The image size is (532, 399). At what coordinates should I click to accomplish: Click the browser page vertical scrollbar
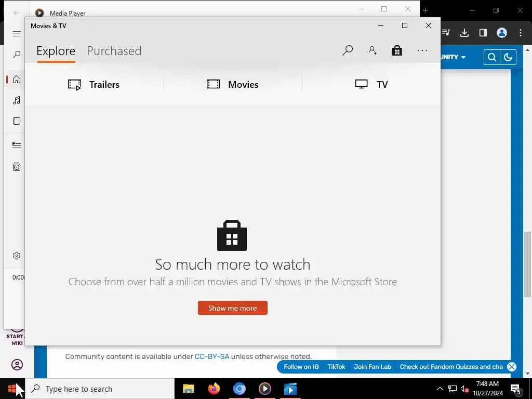click(x=527, y=264)
